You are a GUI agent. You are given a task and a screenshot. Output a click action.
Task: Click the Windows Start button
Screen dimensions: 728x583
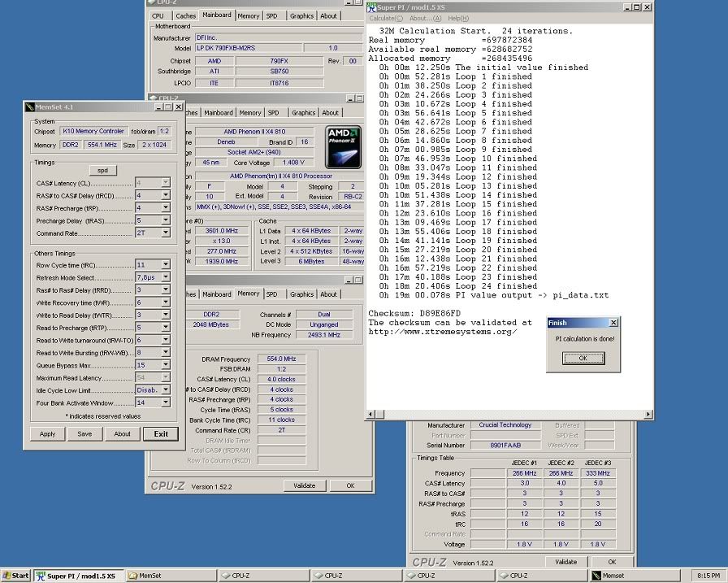click(15, 575)
